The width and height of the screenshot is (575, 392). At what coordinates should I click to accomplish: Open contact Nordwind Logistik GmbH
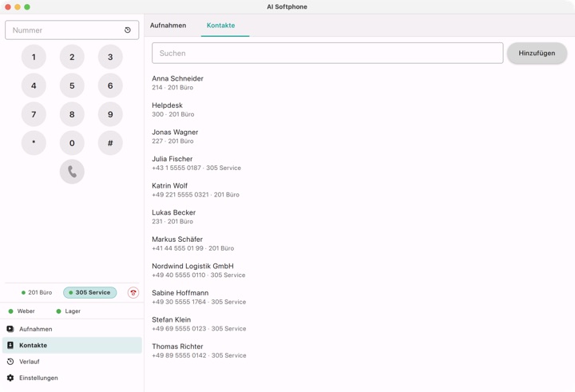199,271
